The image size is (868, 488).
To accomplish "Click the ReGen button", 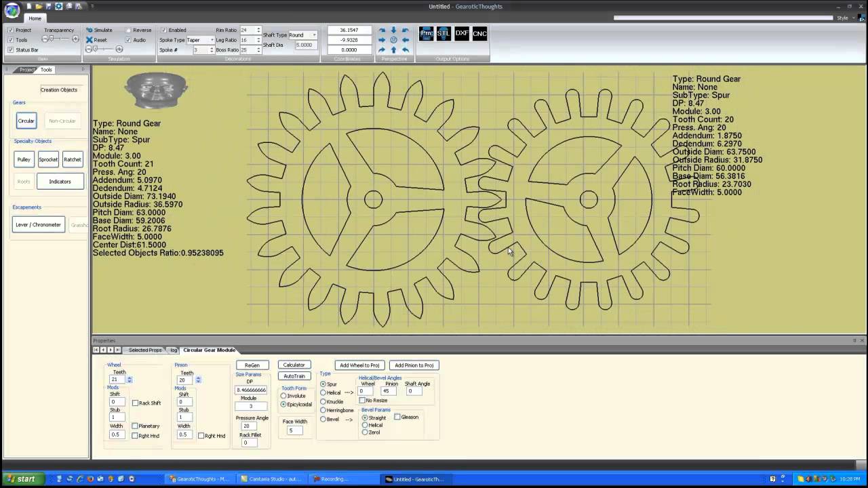I will coord(252,365).
